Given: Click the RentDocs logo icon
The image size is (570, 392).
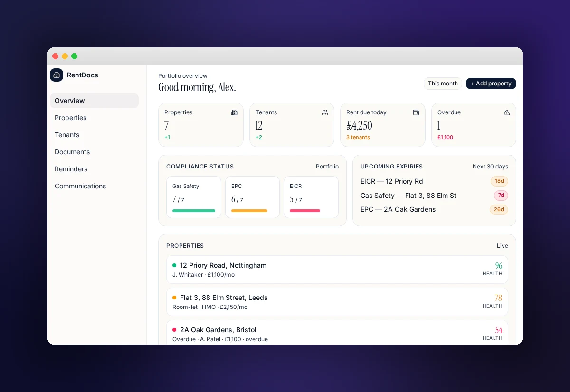Looking at the screenshot, I should [57, 75].
